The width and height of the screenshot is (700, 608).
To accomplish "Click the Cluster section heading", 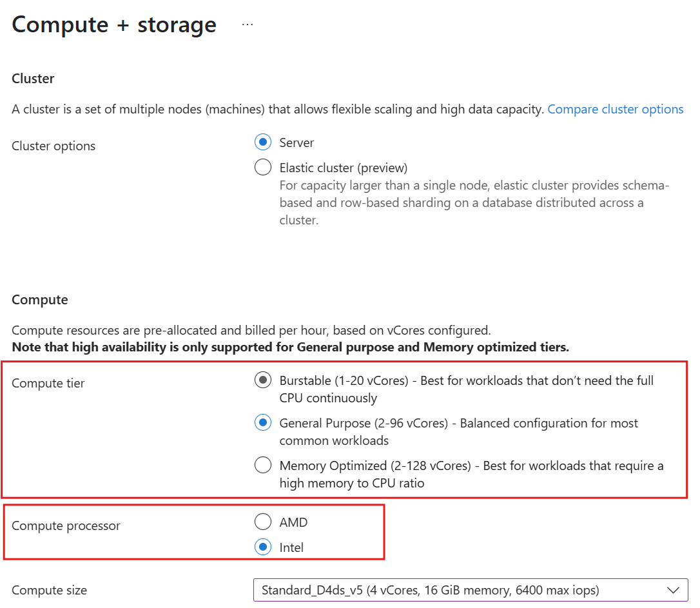I will click(x=33, y=79).
